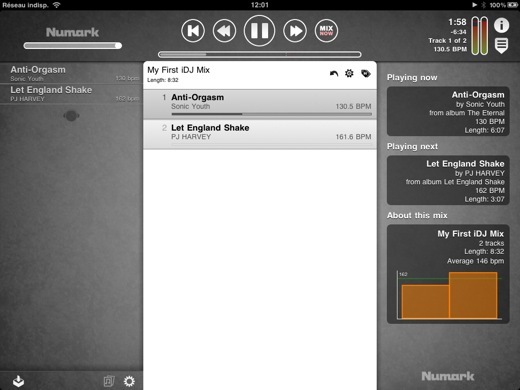520x390 pixels.
Task: Click the play status icon in status bar
Action: [475, 5]
